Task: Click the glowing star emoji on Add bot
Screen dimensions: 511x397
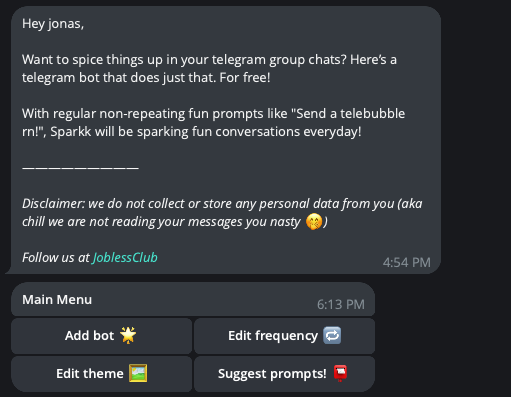Action: tap(128, 335)
